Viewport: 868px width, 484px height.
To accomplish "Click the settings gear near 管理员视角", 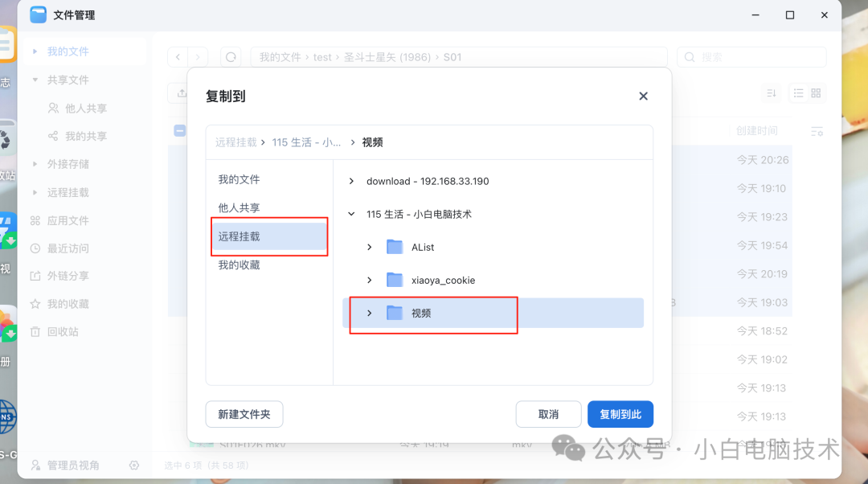I will pyautogui.click(x=134, y=465).
